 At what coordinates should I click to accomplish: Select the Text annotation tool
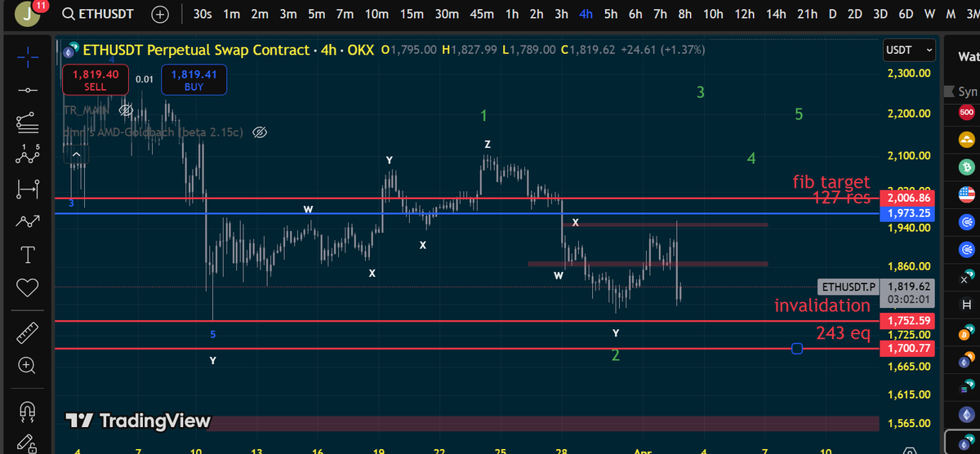28,255
